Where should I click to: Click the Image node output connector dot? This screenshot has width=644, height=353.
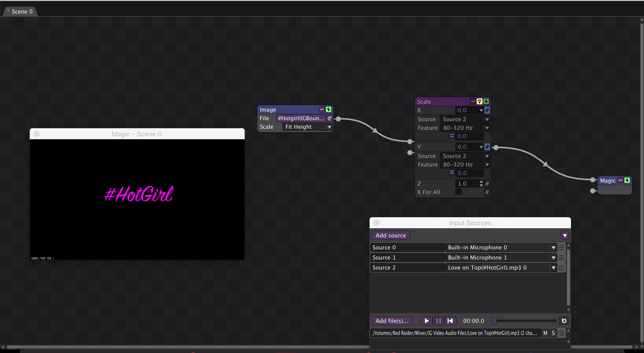click(x=338, y=119)
